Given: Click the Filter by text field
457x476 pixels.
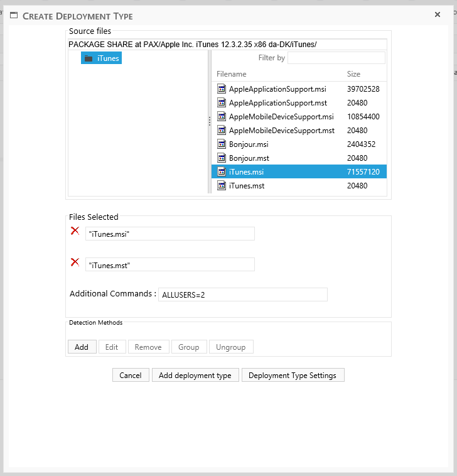Looking at the screenshot, I should (336, 58).
